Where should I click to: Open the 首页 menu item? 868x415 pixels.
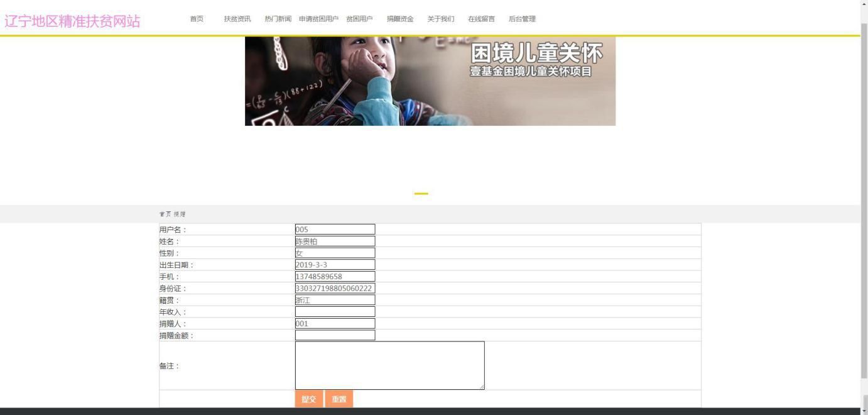click(197, 19)
